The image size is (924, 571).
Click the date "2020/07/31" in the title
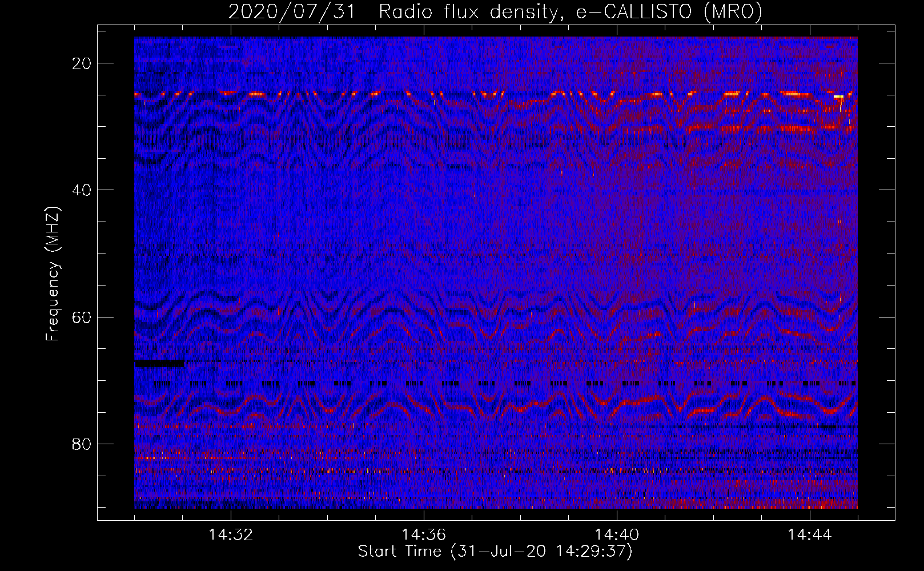[x=292, y=11]
